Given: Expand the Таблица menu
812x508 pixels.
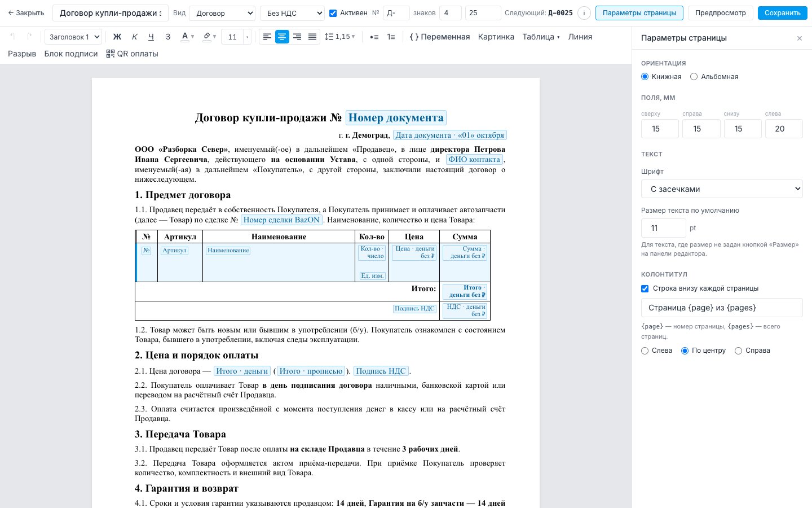Looking at the screenshot, I should (541, 37).
